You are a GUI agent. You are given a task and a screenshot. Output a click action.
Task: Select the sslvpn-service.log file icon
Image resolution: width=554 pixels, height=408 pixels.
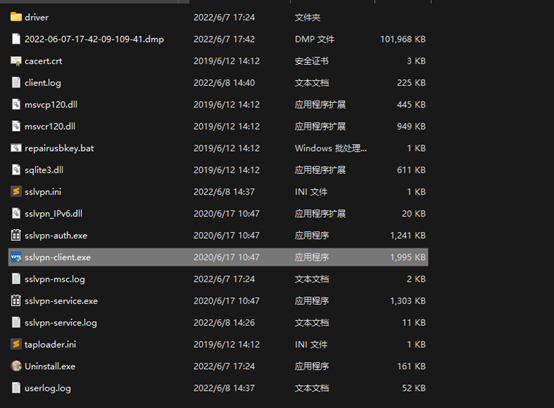pos(16,323)
